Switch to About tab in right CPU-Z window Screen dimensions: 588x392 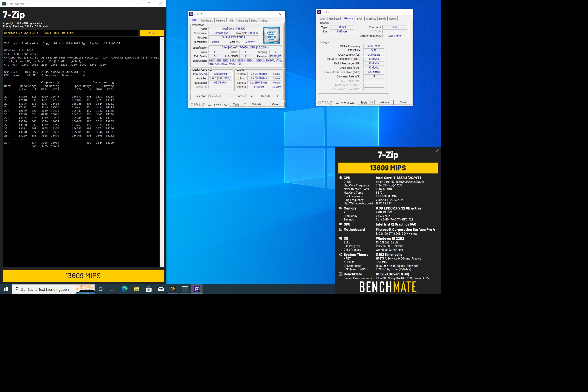(392, 19)
